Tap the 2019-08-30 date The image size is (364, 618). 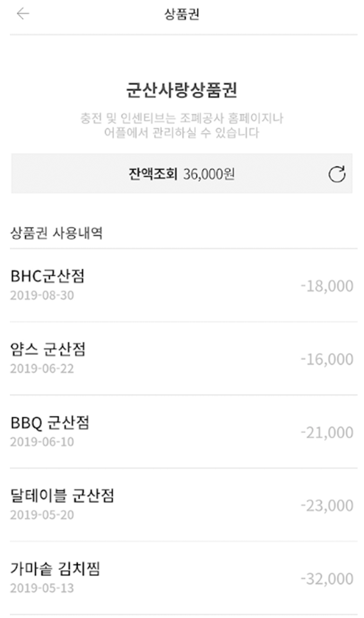click(42, 295)
